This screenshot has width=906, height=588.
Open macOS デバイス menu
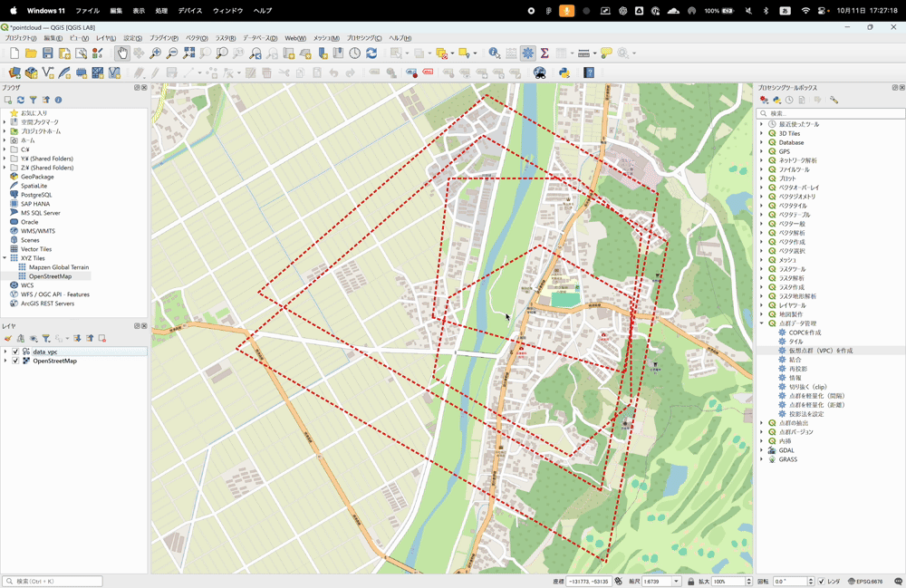pyautogui.click(x=189, y=10)
